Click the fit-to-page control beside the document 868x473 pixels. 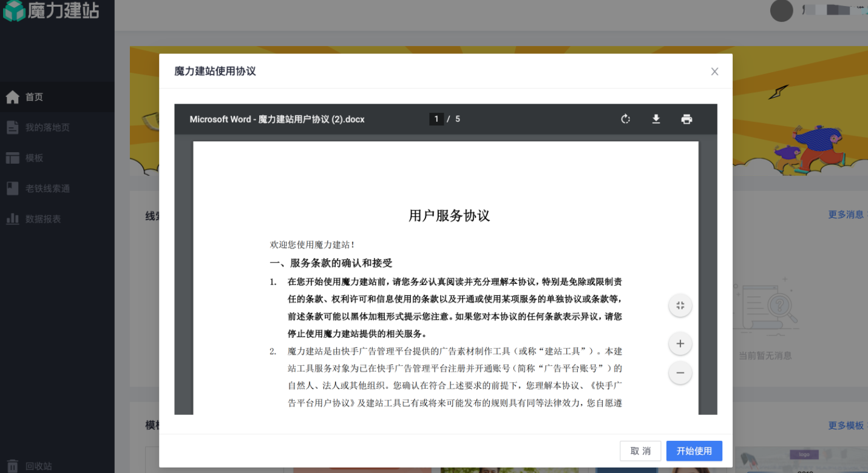click(680, 305)
